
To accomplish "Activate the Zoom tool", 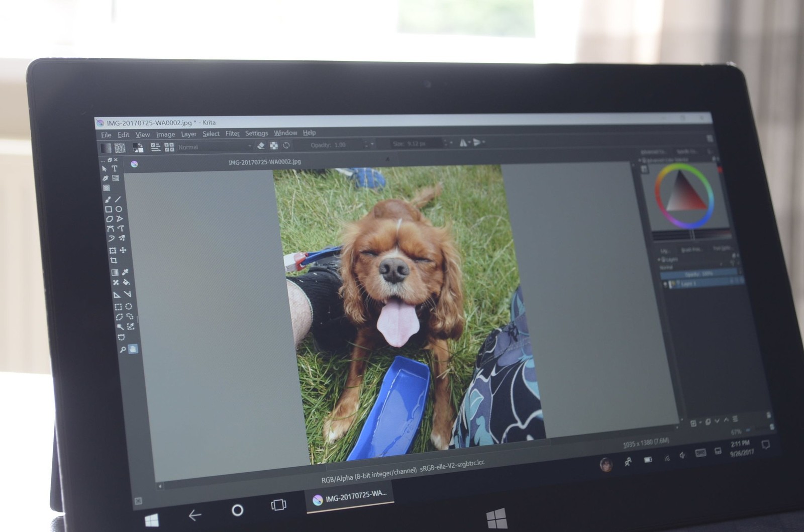I will click(x=122, y=349).
